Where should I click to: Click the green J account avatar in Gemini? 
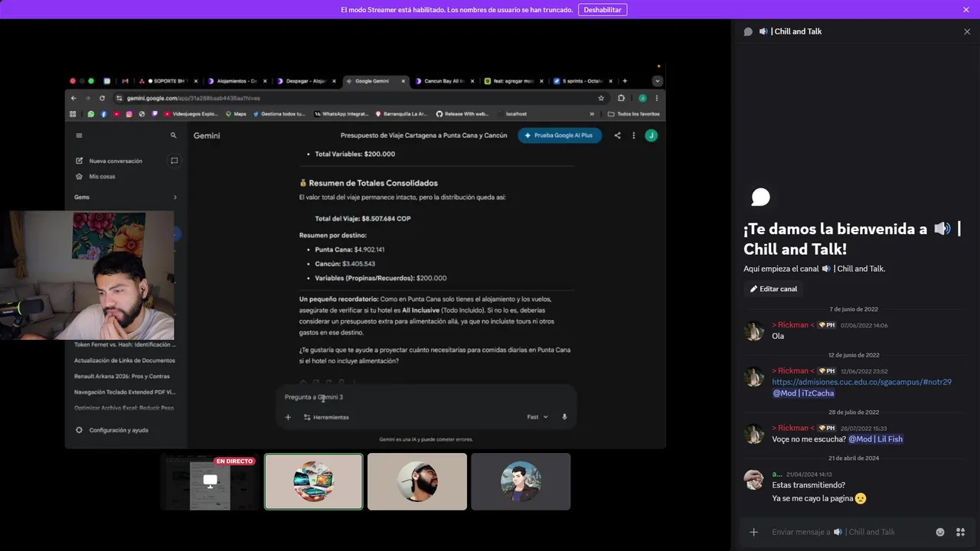651,135
